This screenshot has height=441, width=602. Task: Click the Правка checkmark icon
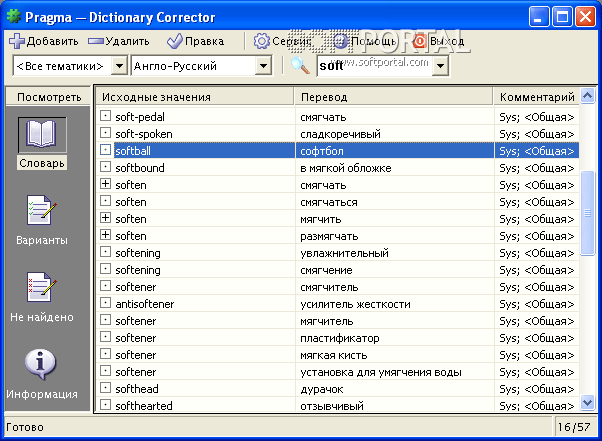tap(175, 41)
